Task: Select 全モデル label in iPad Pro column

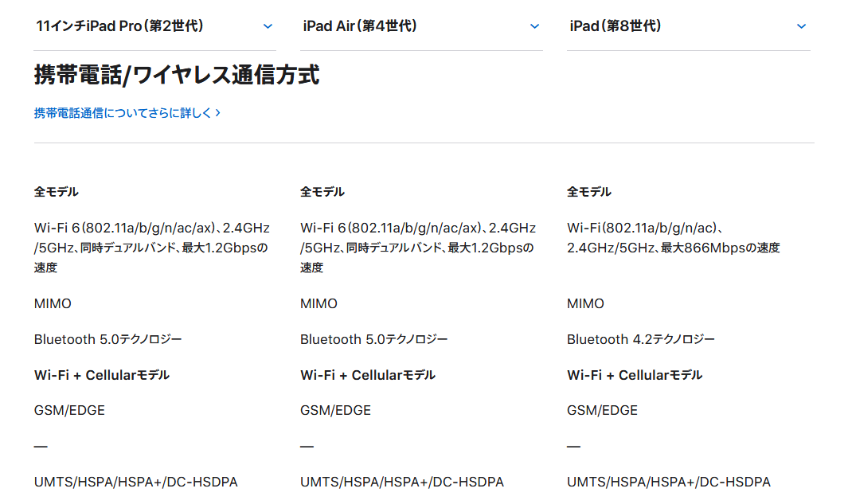Action: 57,192
